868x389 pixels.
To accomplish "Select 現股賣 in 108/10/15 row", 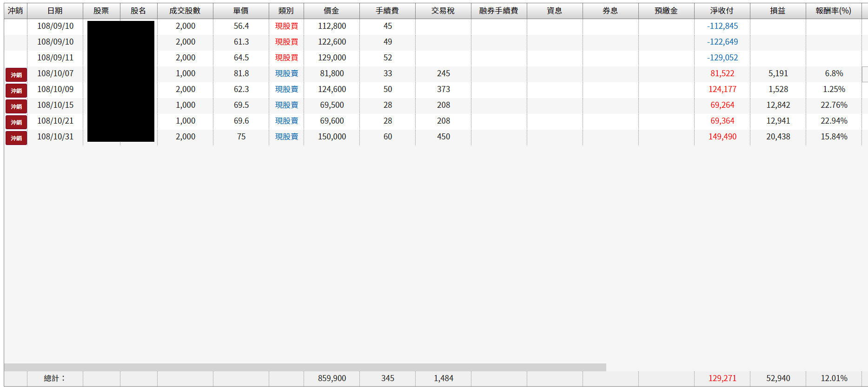I will tap(286, 105).
